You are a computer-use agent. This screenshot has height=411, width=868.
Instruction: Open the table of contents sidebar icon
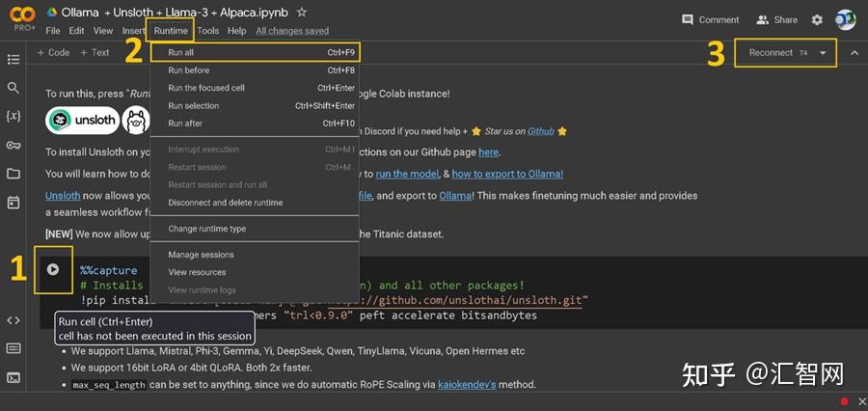[x=14, y=59]
